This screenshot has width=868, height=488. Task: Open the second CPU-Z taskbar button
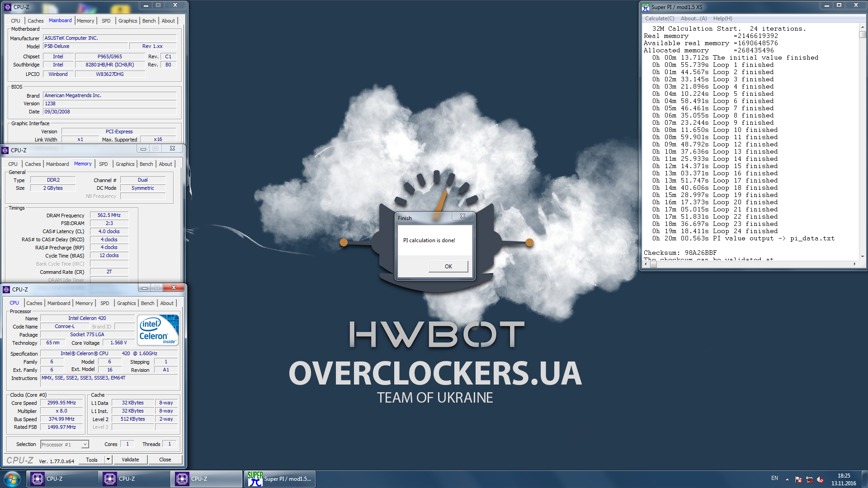[134, 479]
